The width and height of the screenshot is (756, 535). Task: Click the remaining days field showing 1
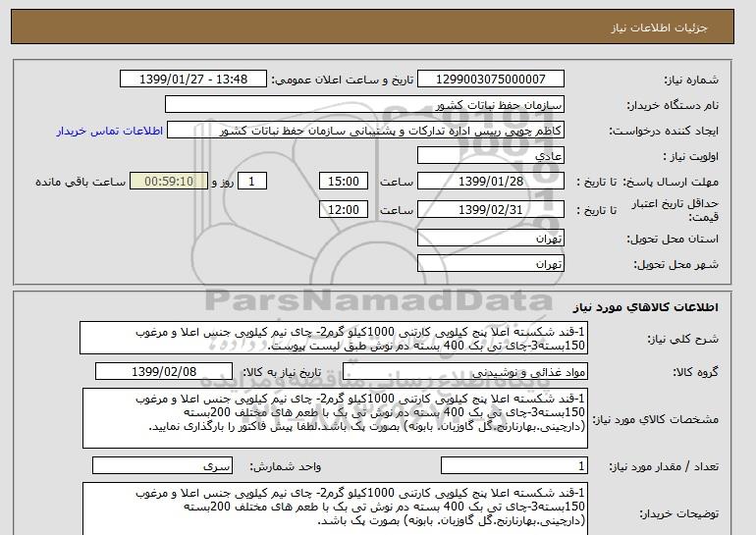coord(251,182)
